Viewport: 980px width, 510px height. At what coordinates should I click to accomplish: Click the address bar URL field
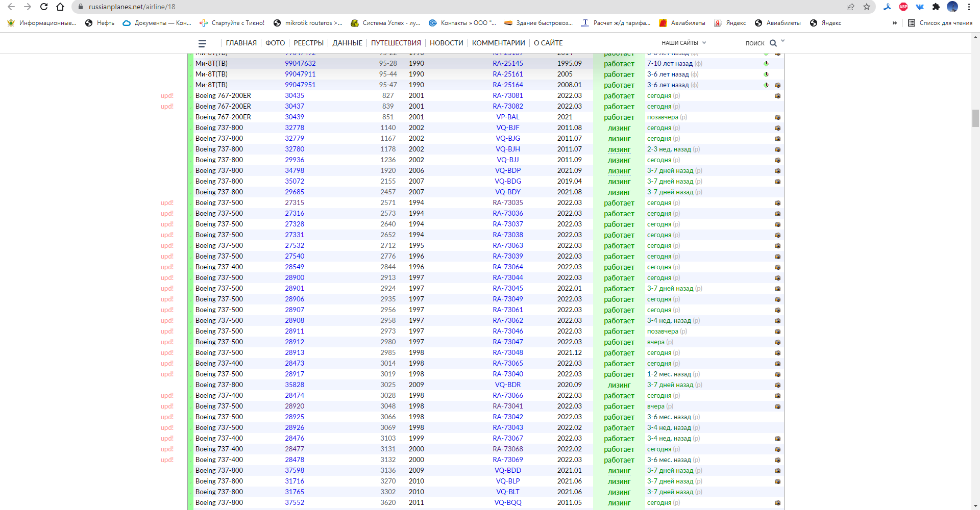[459, 7]
